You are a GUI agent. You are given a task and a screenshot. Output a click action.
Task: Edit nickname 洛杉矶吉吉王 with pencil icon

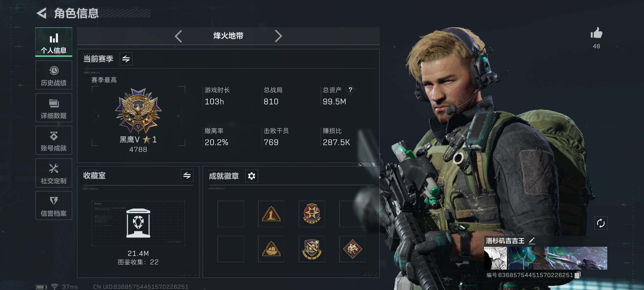532,241
